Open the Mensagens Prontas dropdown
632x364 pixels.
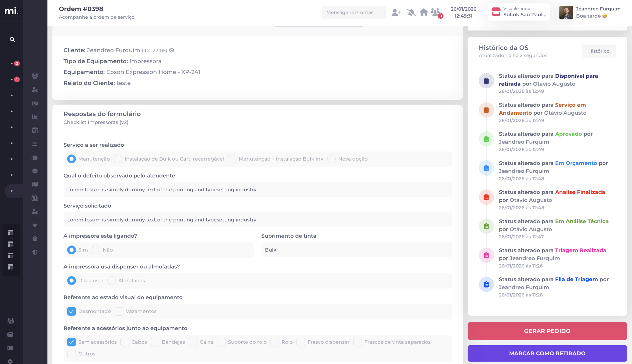354,12
